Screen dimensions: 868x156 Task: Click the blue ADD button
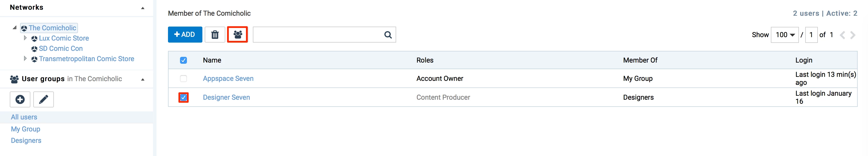[185, 35]
